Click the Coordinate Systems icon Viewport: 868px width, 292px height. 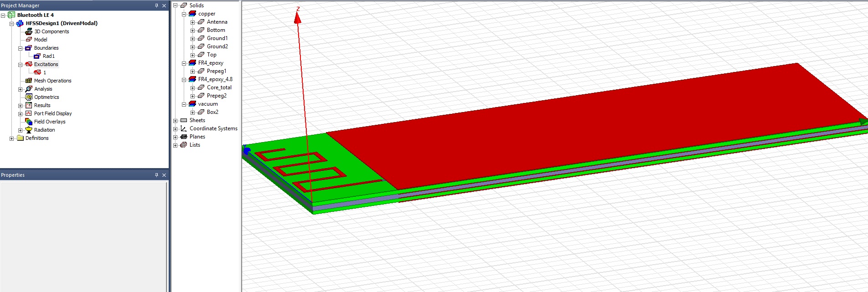coord(184,128)
